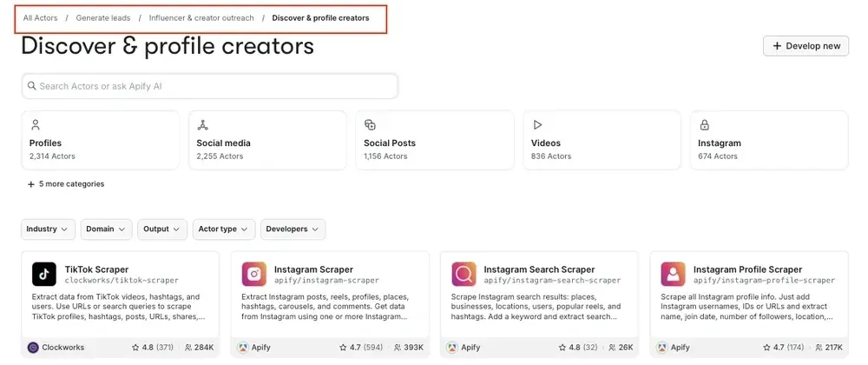Focus the Search Actors input field
Viewport: 868px width, 365px height.
pos(209,86)
